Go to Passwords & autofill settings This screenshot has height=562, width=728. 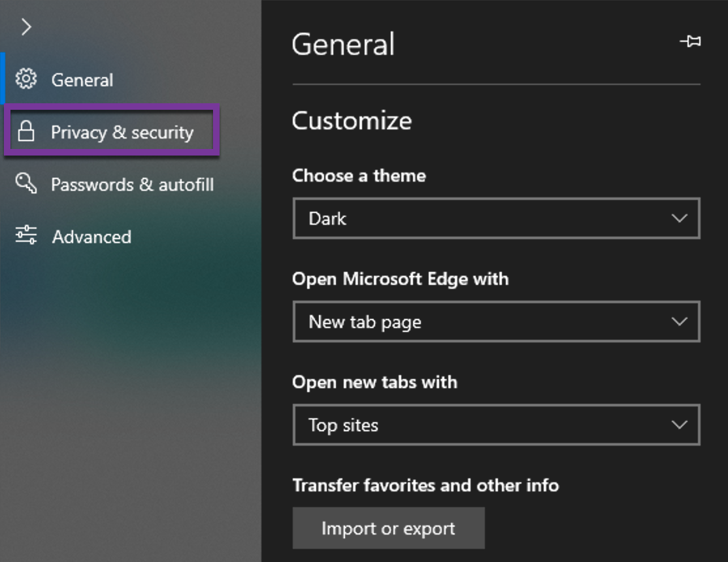(132, 184)
